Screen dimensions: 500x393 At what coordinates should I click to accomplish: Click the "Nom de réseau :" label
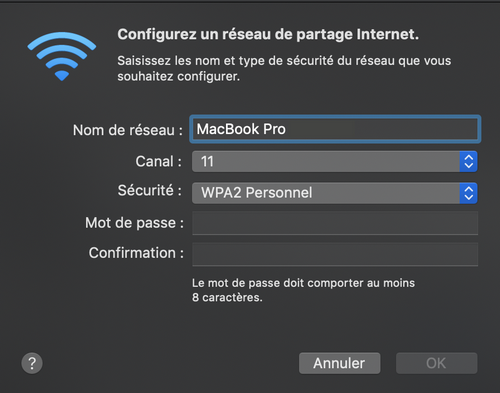click(128, 130)
